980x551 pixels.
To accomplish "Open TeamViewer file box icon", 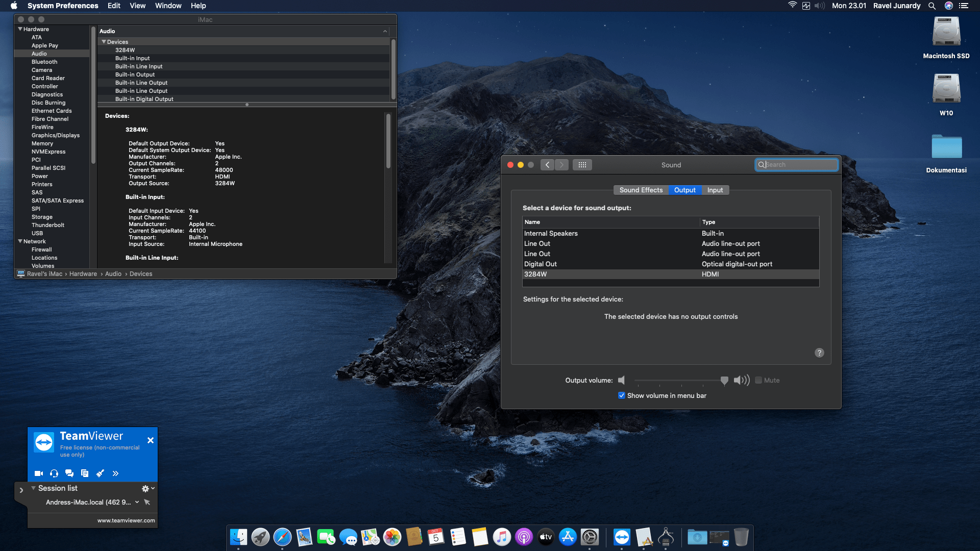I will [x=85, y=473].
